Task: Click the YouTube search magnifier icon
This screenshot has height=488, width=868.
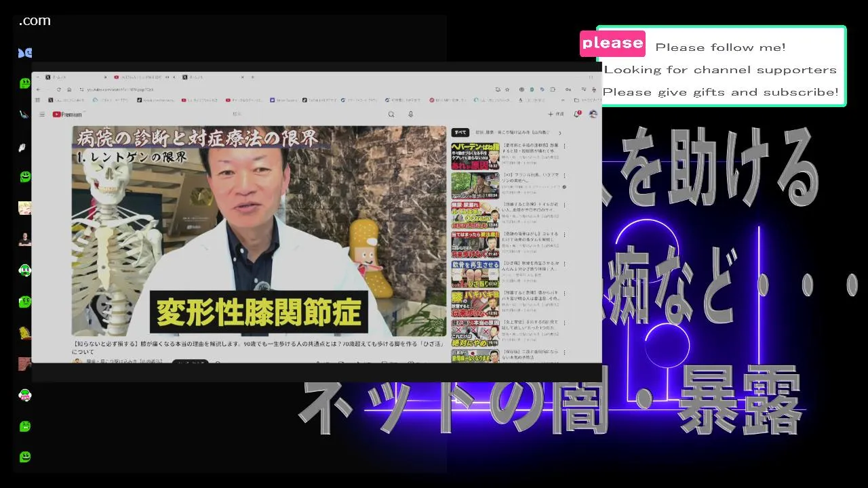Action: (391, 115)
